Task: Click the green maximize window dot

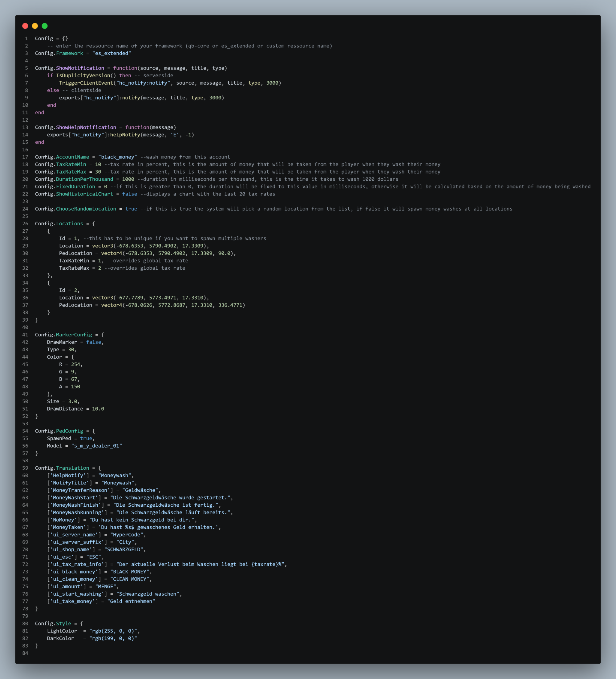Action: coord(44,26)
